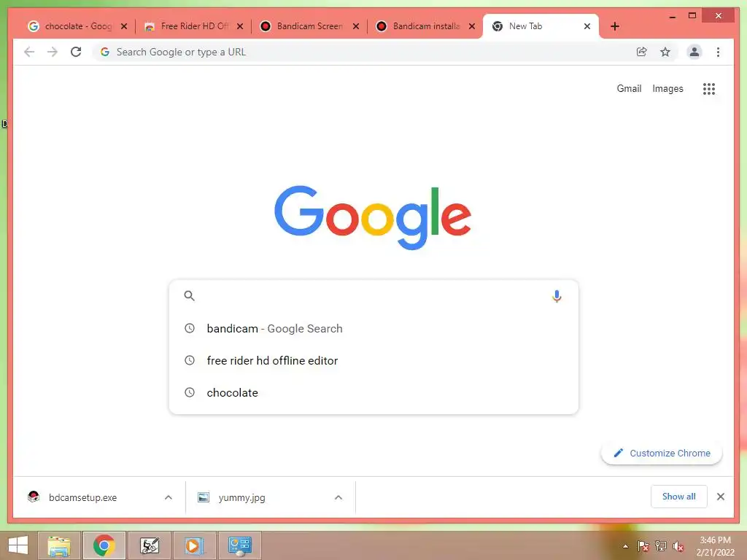The width and height of the screenshot is (747, 560).
Task: Click the taskbar clock 3:46 PM
Action: coord(715,546)
